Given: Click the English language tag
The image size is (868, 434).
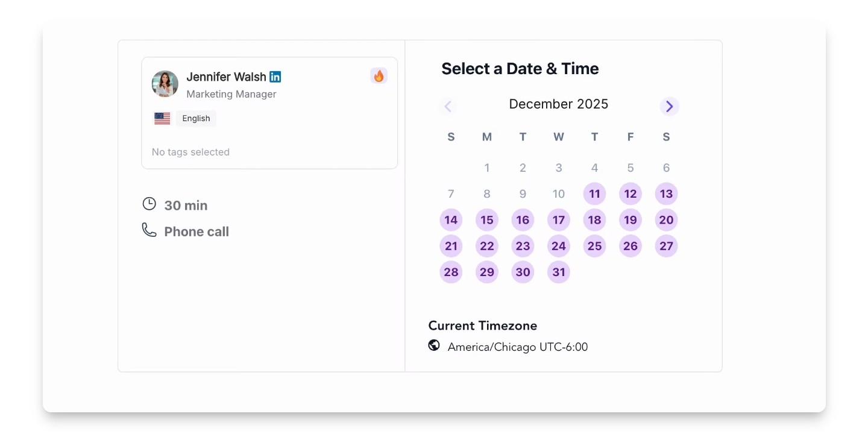Looking at the screenshot, I should pos(196,119).
